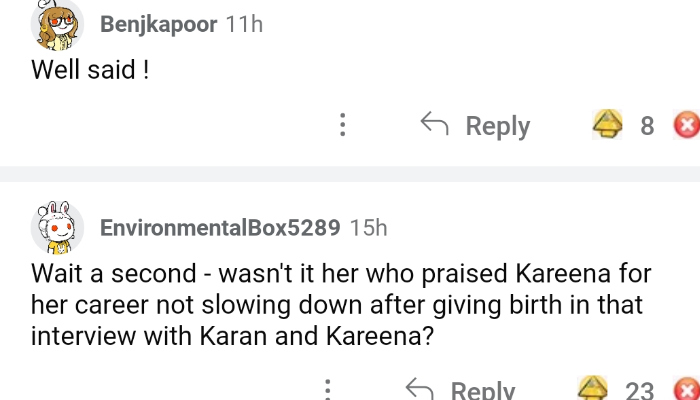Click the vote count 23
700x400 pixels.
(x=640, y=389)
